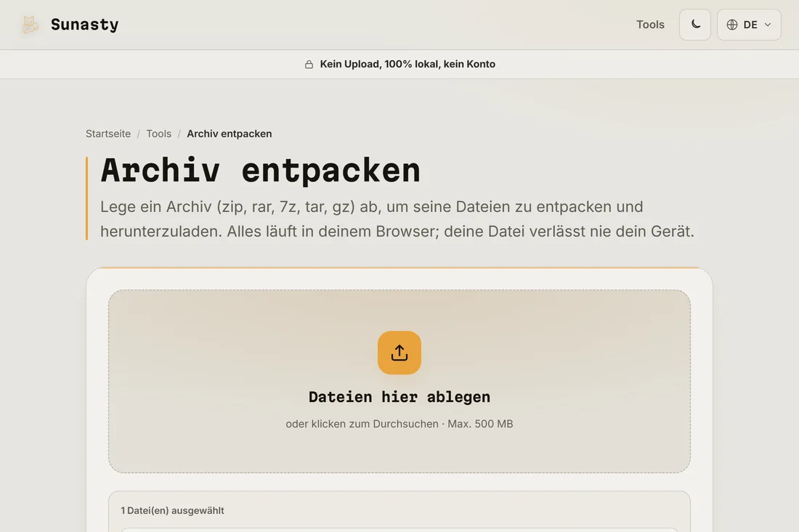This screenshot has width=799, height=532.
Task: Click the '1 Datei(en) ausgewählt' label
Action: 172,510
